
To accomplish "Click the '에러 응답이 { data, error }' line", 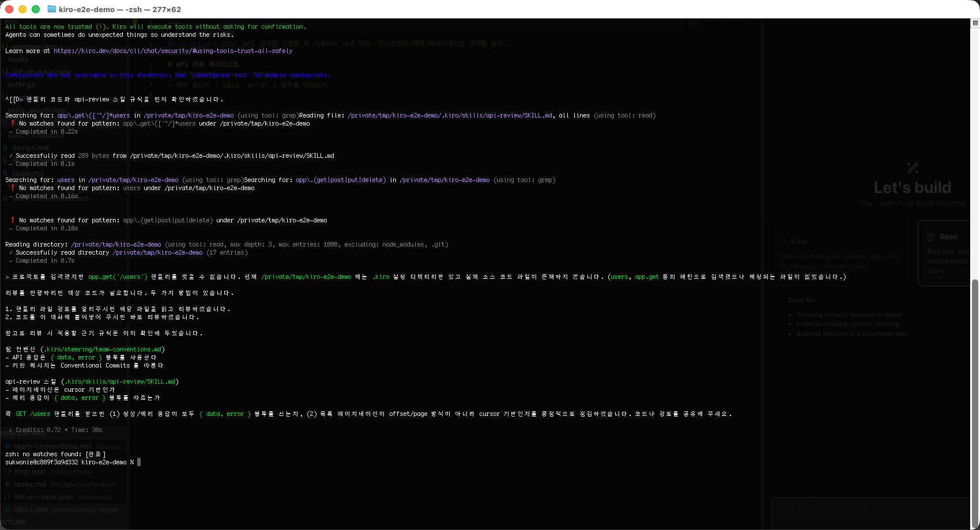I will [x=82, y=397].
